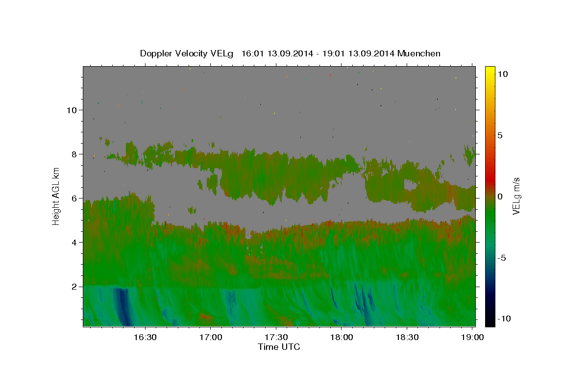Click the height label 10 on y-axis
This screenshot has height=392, width=588.
tap(72, 110)
